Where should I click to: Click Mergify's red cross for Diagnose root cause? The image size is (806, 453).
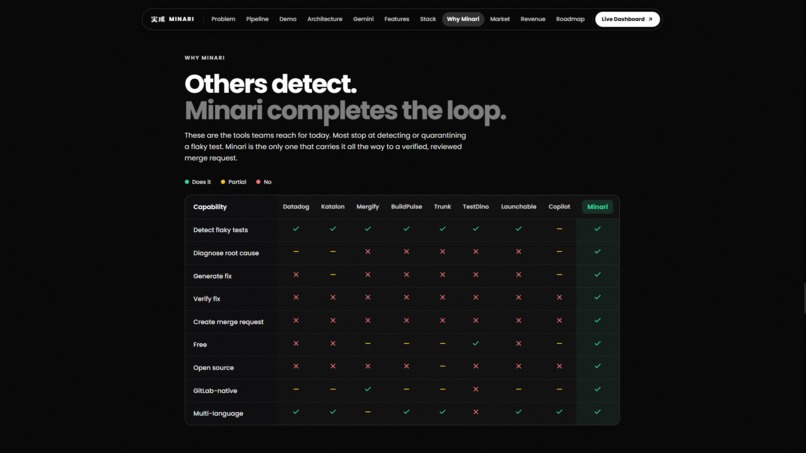click(x=368, y=251)
